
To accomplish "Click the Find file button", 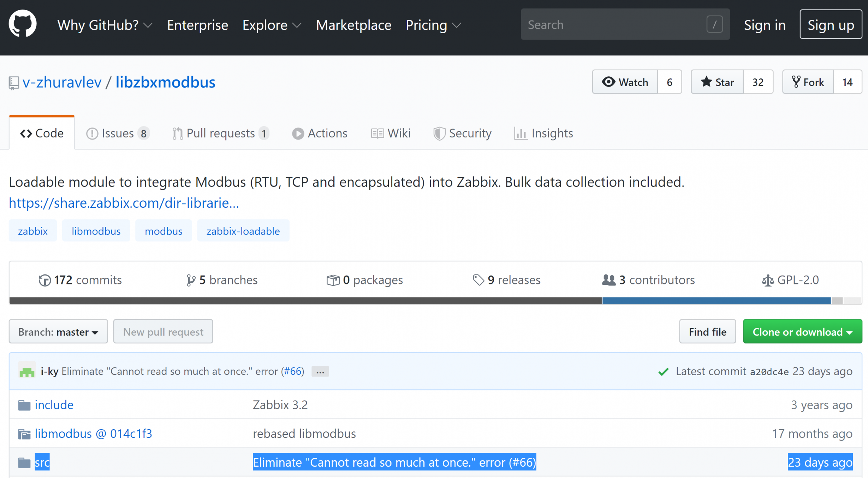I will click(x=707, y=332).
